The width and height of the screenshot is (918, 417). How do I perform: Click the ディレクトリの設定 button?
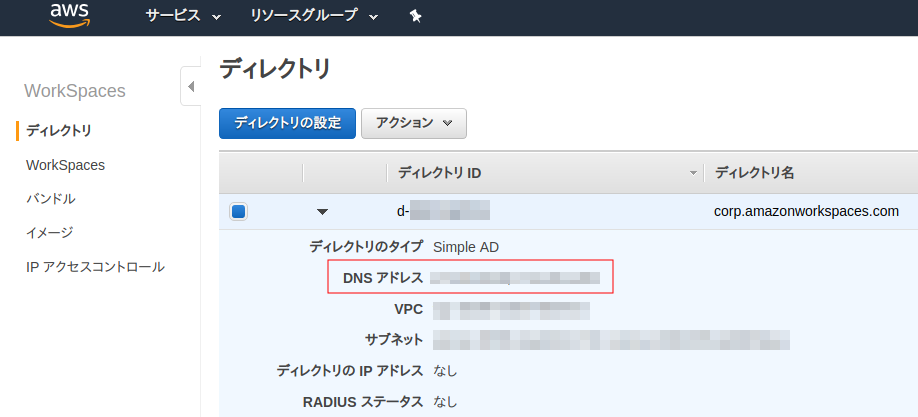[287, 123]
